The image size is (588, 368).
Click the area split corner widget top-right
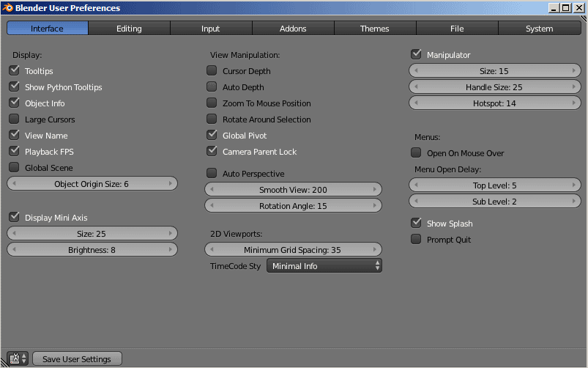(584, 19)
